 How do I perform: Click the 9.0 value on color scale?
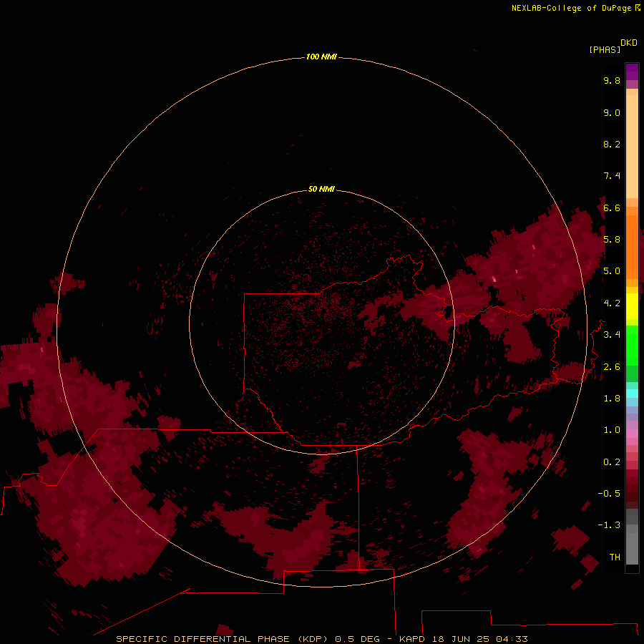[612, 112]
